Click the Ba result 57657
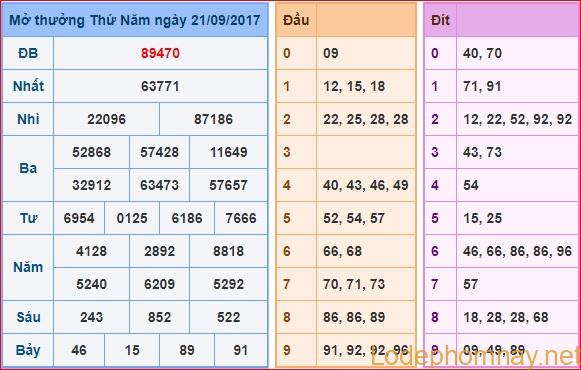581x370 pixels. tap(228, 185)
